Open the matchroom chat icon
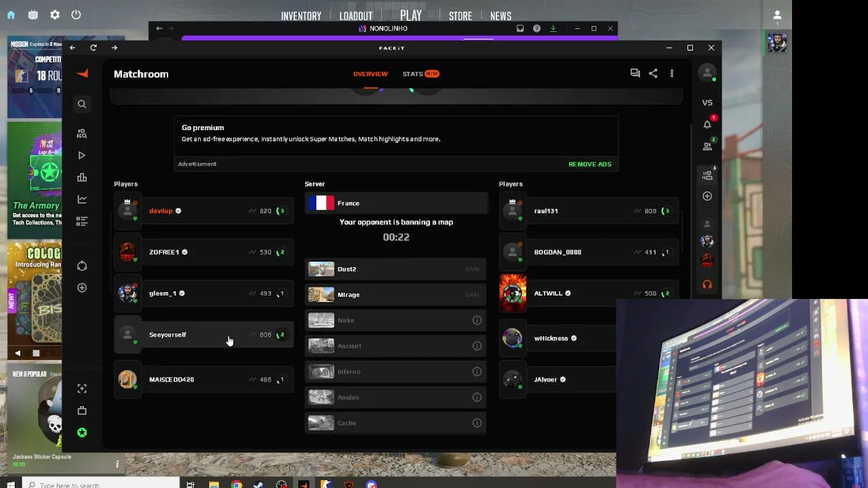868x488 pixels. click(x=635, y=73)
